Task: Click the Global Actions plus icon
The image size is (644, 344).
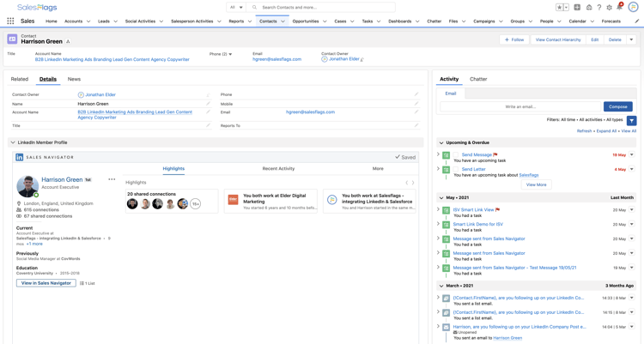Action: [577, 8]
